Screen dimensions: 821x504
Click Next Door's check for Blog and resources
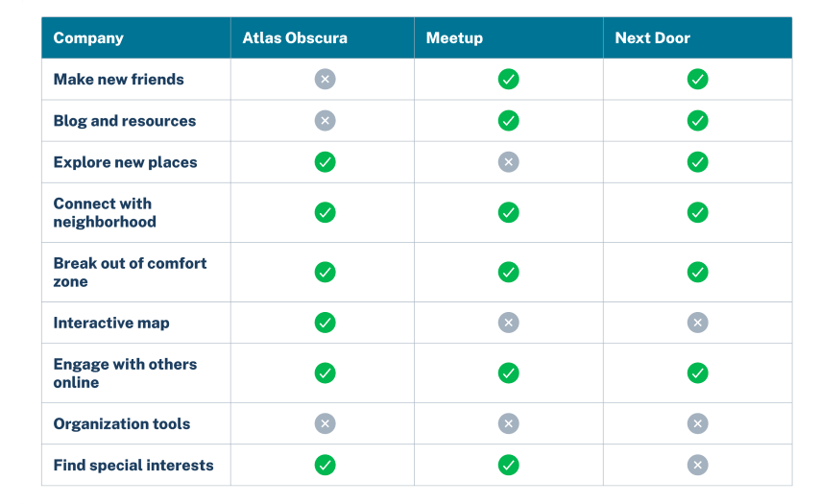point(697,120)
